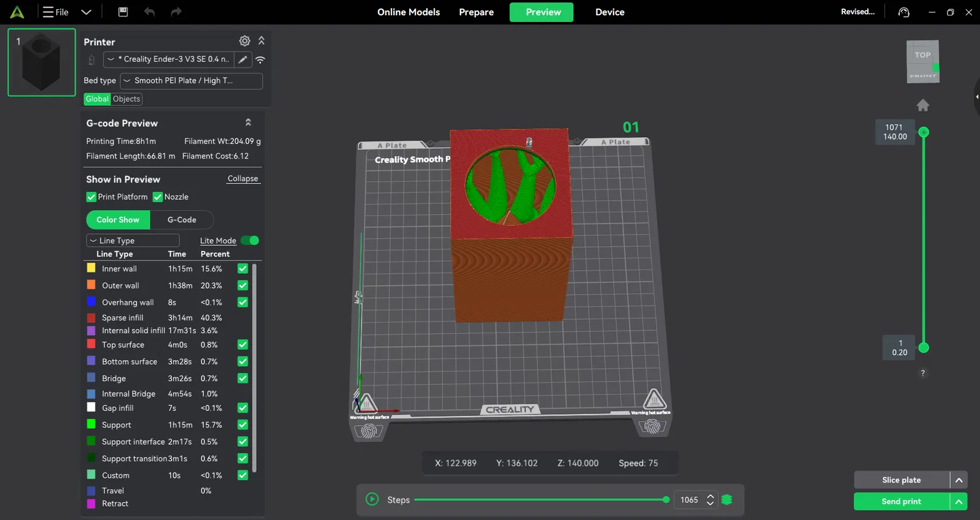
Task: Click the edit printer preset pencil icon
Action: (243, 59)
